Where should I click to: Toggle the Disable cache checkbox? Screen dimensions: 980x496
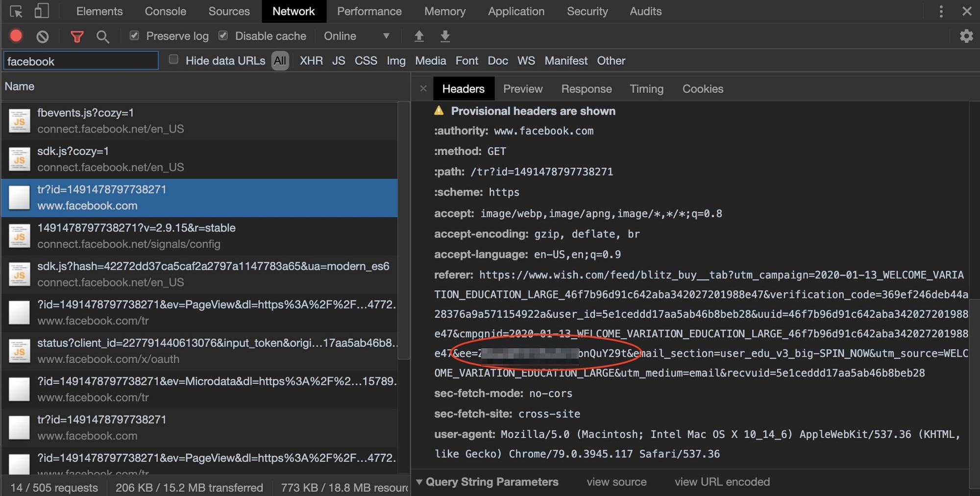pos(223,35)
